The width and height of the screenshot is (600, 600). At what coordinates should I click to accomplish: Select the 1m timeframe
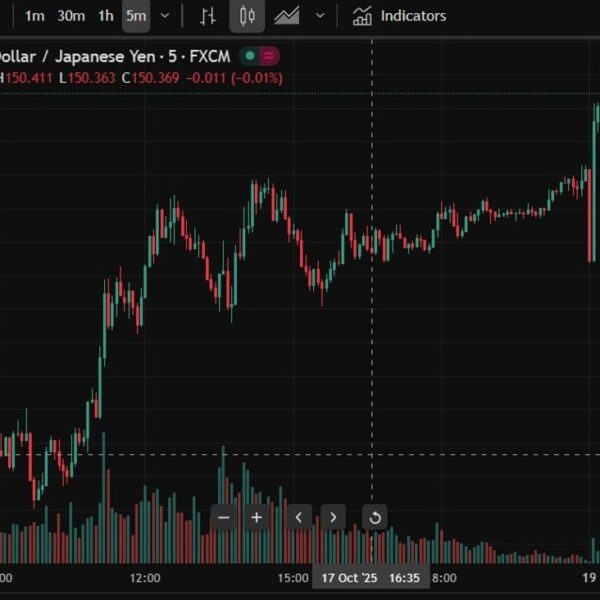point(35,16)
